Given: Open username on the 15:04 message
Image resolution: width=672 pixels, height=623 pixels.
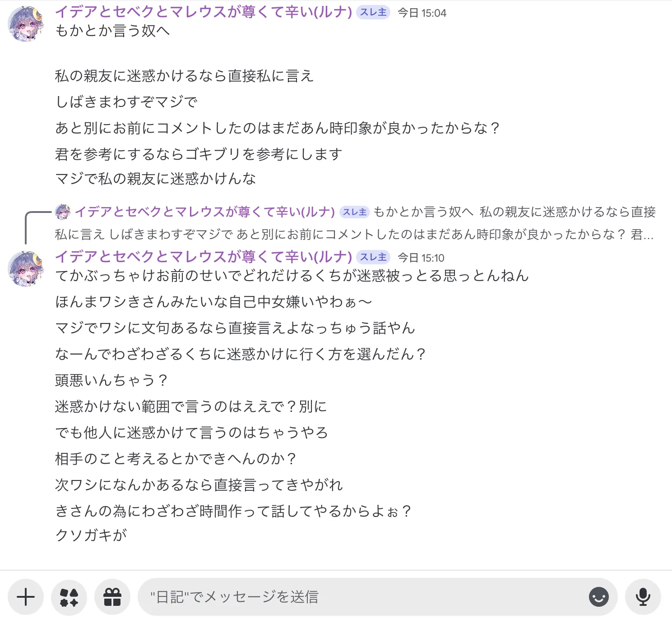Looking at the screenshot, I should click(204, 12).
